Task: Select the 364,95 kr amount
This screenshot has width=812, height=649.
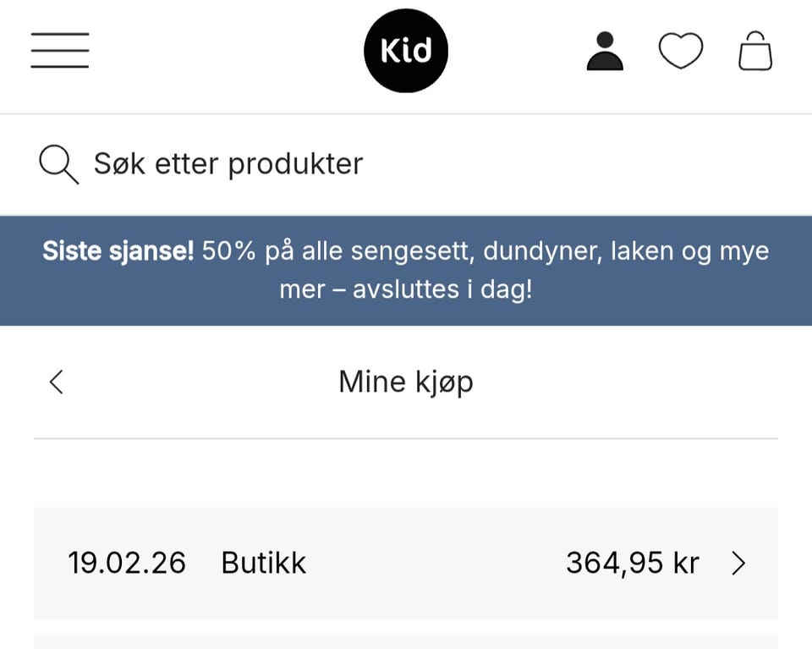Action: pos(633,563)
